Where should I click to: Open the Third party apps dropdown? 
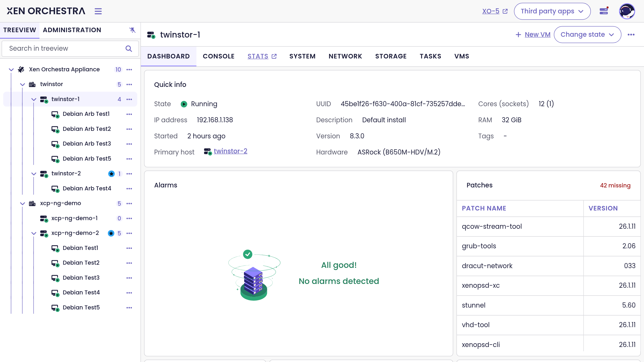(x=552, y=11)
